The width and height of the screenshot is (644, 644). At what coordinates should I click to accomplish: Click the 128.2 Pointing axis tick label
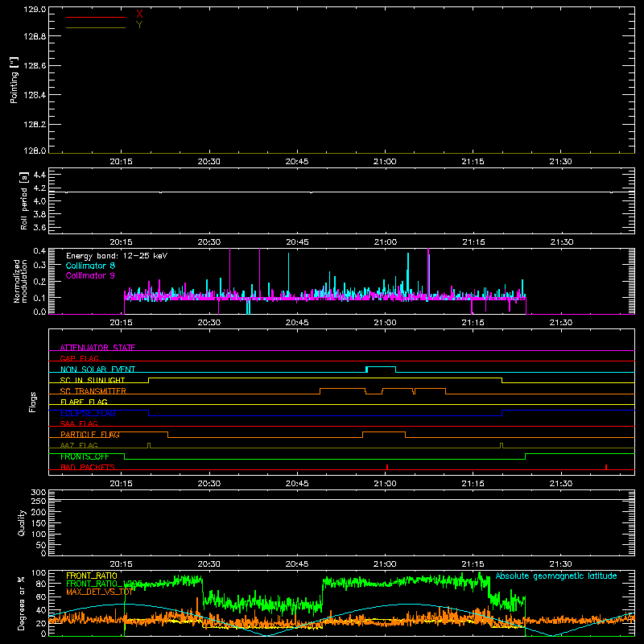(35, 125)
